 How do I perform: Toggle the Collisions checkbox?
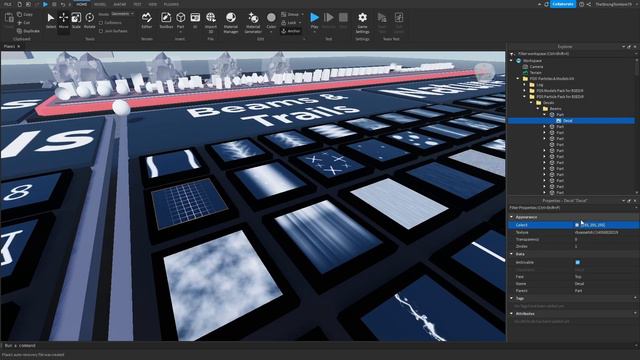point(101,23)
